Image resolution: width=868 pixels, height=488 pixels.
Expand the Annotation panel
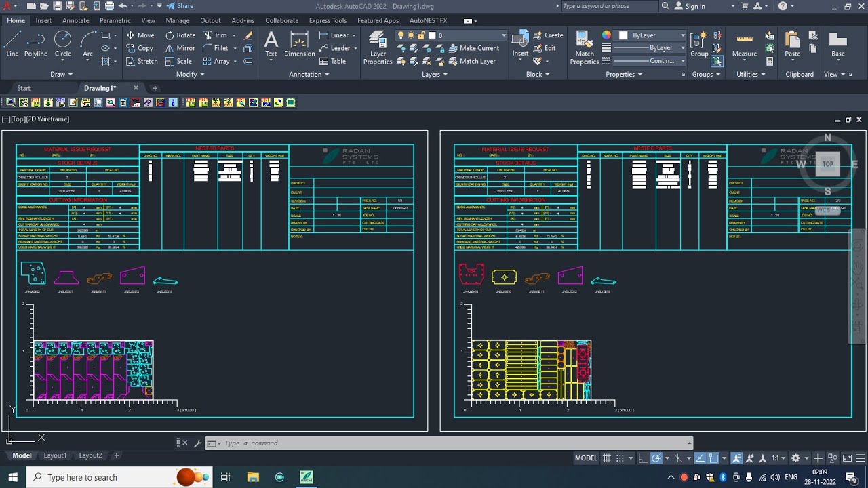tap(309, 75)
